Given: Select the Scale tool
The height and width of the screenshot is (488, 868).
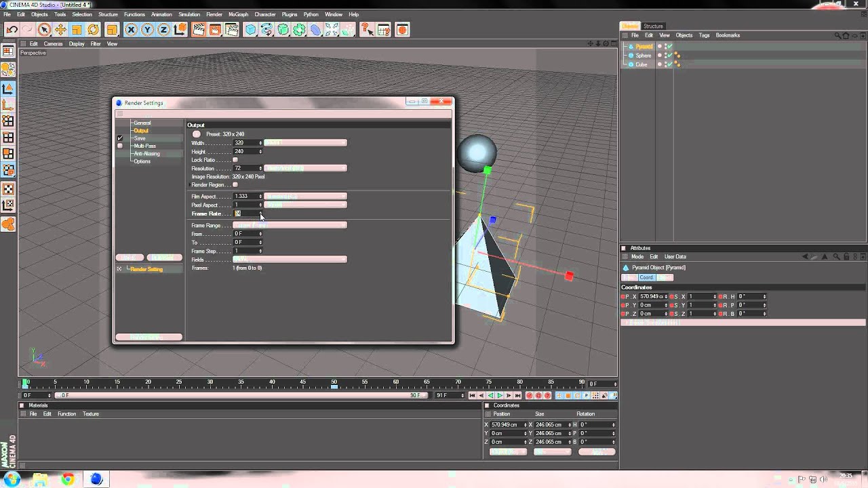Looking at the screenshot, I should (77, 30).
